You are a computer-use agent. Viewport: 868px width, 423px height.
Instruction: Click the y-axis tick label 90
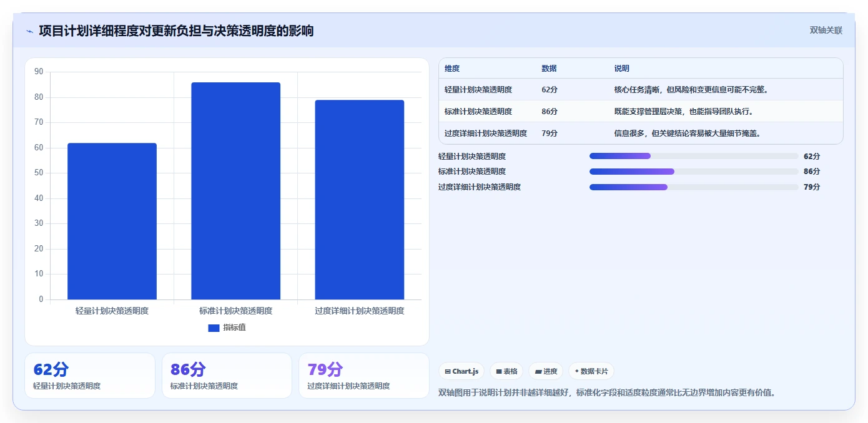tap(39, 72)
